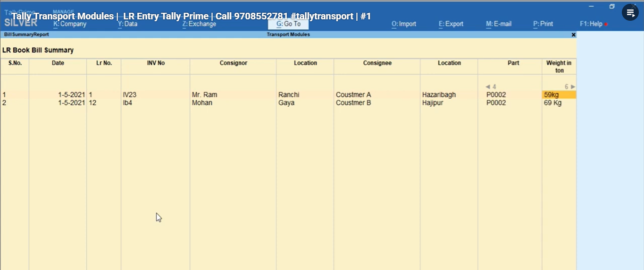Open the K: Company menu
The width and height of the screenshot is (644, 270).
pyautogui.click(x=70, y=24)
